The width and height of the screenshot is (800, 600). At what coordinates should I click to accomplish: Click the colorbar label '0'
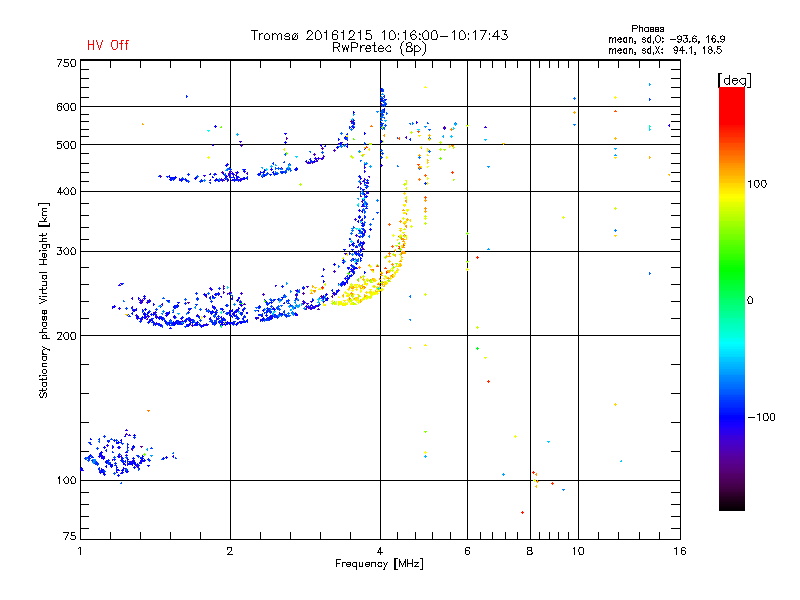pos(750,301)
